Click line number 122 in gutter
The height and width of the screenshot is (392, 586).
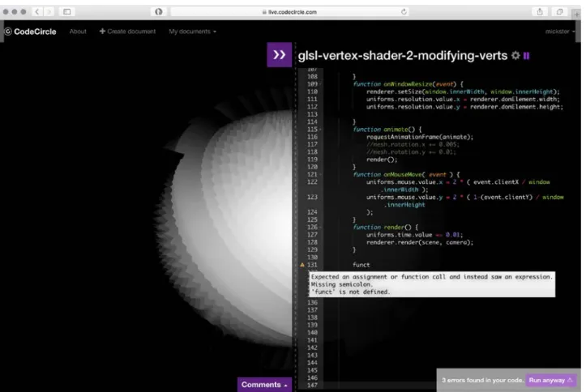(x=312, y=182)
